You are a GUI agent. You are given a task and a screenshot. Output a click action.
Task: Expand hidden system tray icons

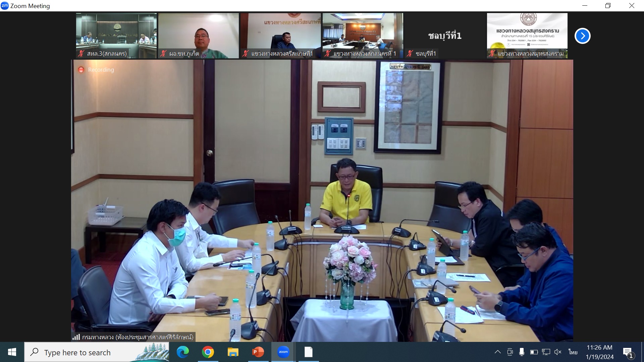pyautogui.click(x=498, y=352)
